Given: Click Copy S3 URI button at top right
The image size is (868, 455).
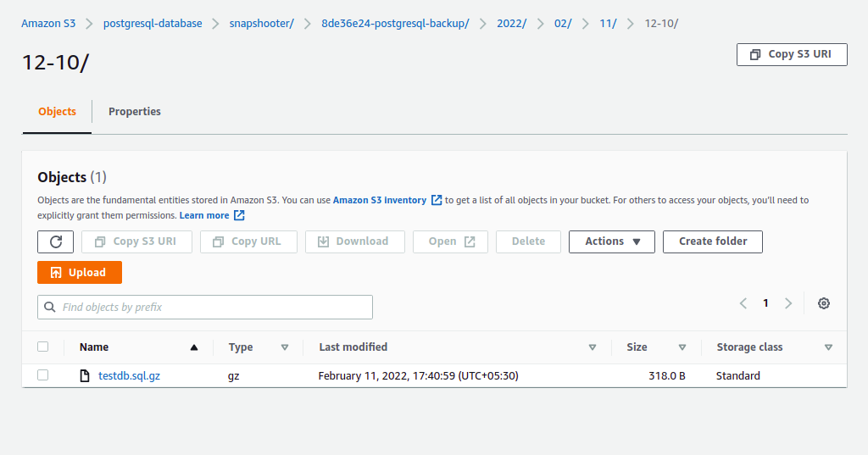Looking at the screenshot, I should [792, 54].
